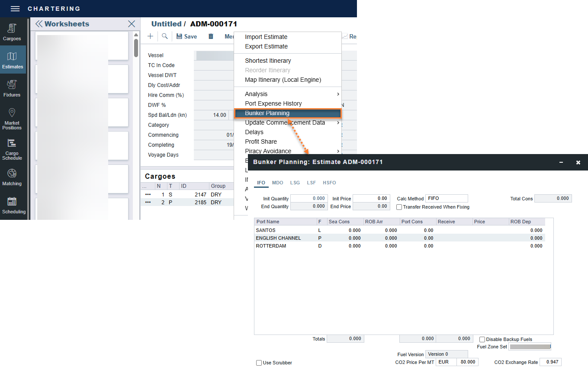Open the Fixtures sidebar item
The image size is (588, 370).
[x=12, y=88]
